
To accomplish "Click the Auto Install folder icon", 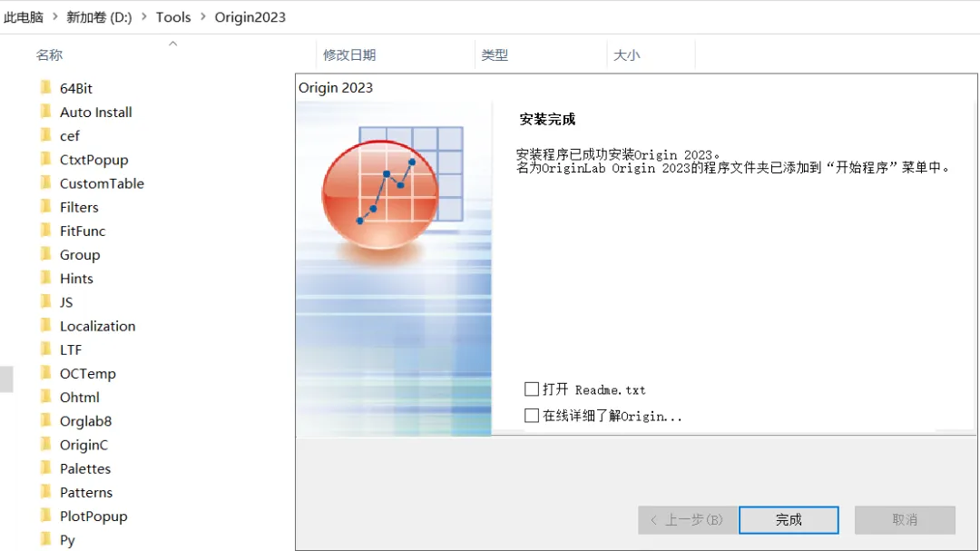I will click(x=45, y=112).
